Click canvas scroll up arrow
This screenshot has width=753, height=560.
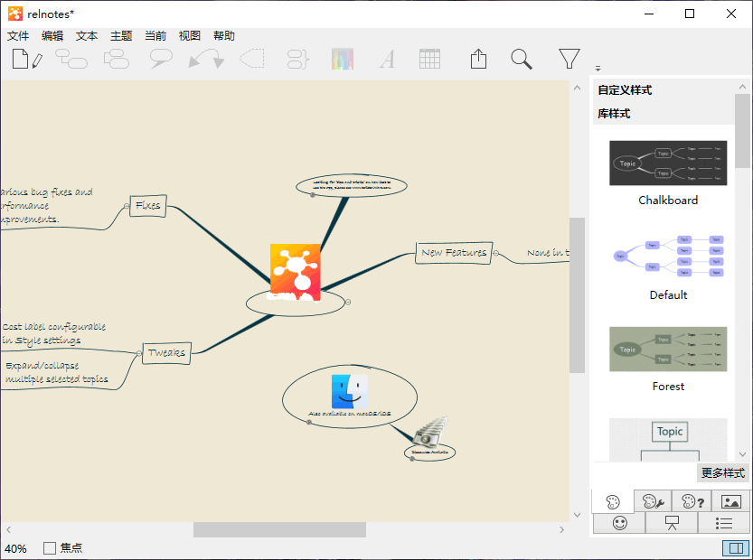(x=577, y=88)
